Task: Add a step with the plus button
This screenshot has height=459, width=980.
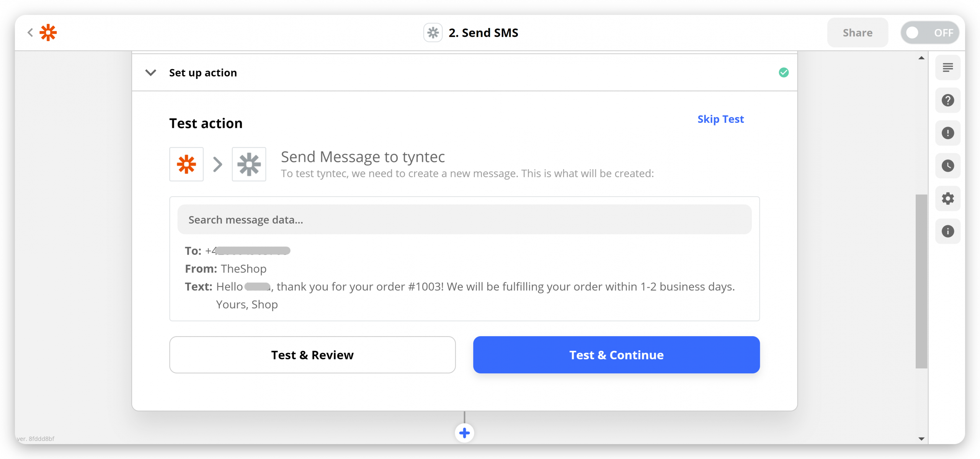Action: tap(464, 433)
